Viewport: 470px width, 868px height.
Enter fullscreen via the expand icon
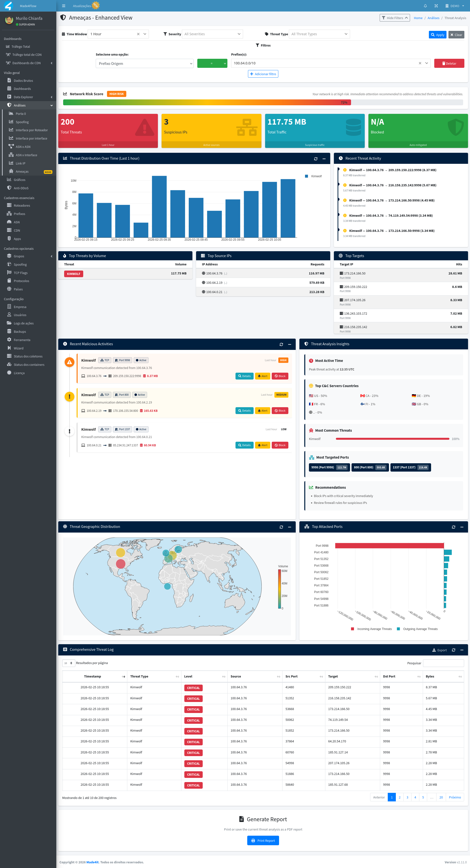pyautogui.click(x=436, y=6)
